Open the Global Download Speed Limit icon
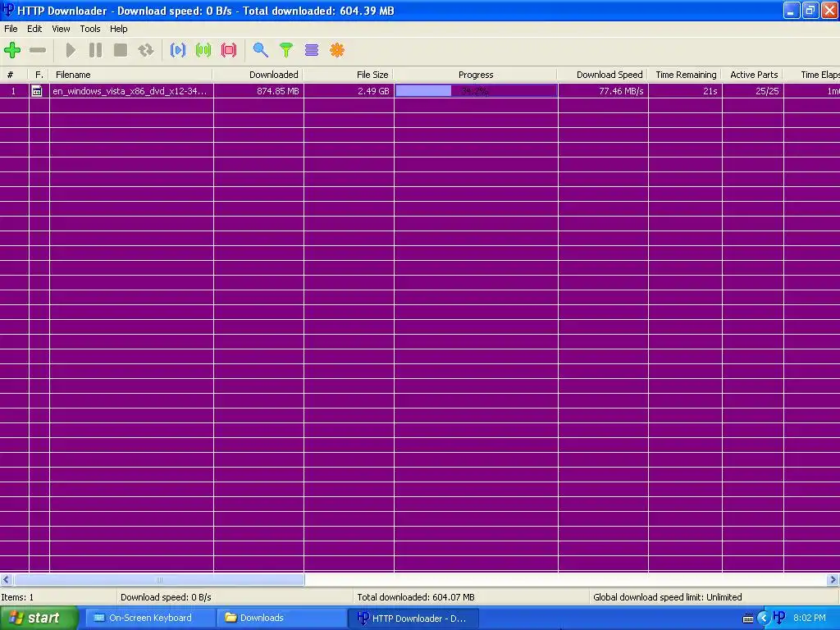Viewport: 840px width, 630px height. (312, 50)
